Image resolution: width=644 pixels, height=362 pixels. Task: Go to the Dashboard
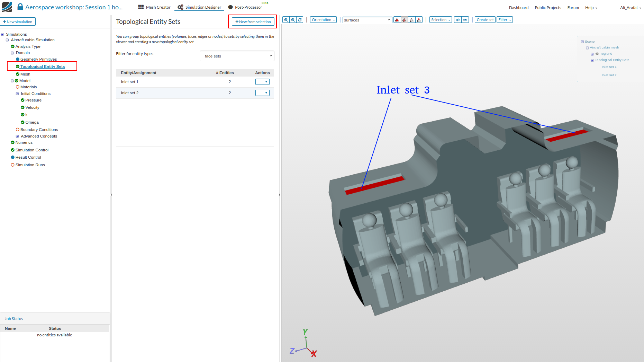pyautogui.click(x=519, y=8)
